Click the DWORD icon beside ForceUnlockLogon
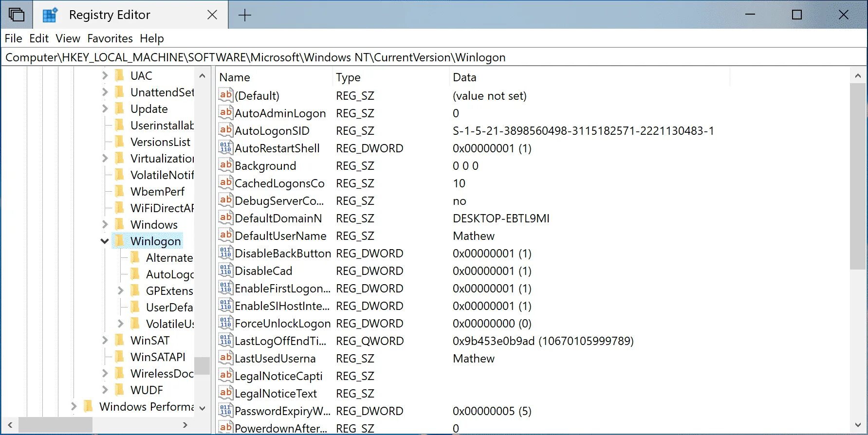 [x=225, y=323]
